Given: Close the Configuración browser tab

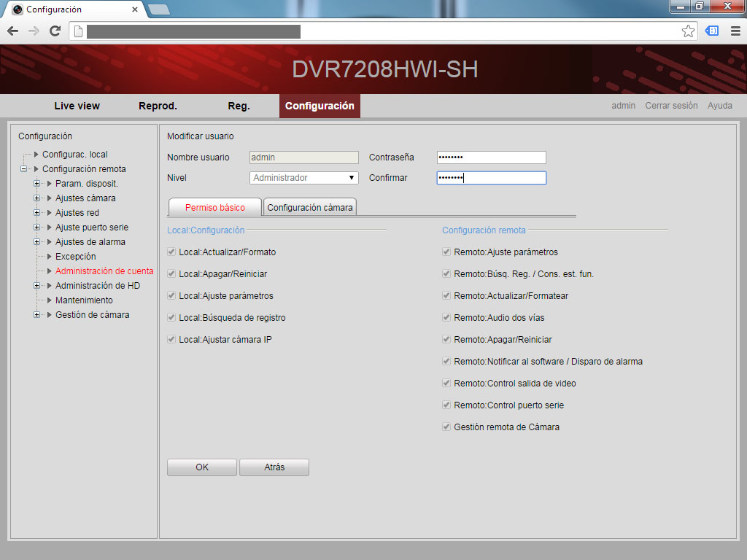Looking at the screenshot, I should coord(135,9).
